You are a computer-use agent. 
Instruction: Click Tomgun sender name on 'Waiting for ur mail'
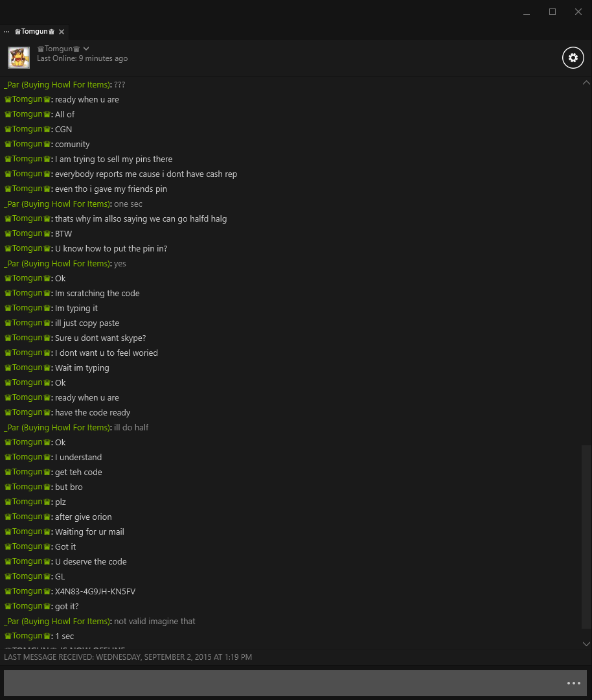coord(27,531)
